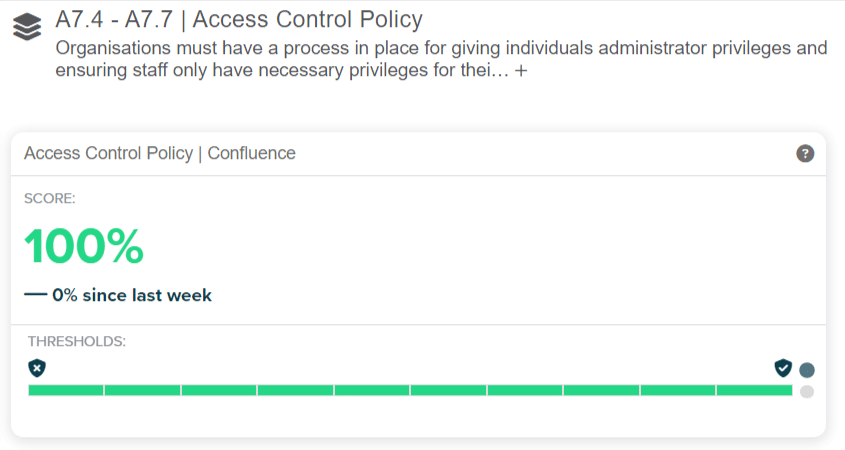Screen dimensions: 845x450
Task: Click the THRESHOLDS section label
Action: (x=76, y=341)
